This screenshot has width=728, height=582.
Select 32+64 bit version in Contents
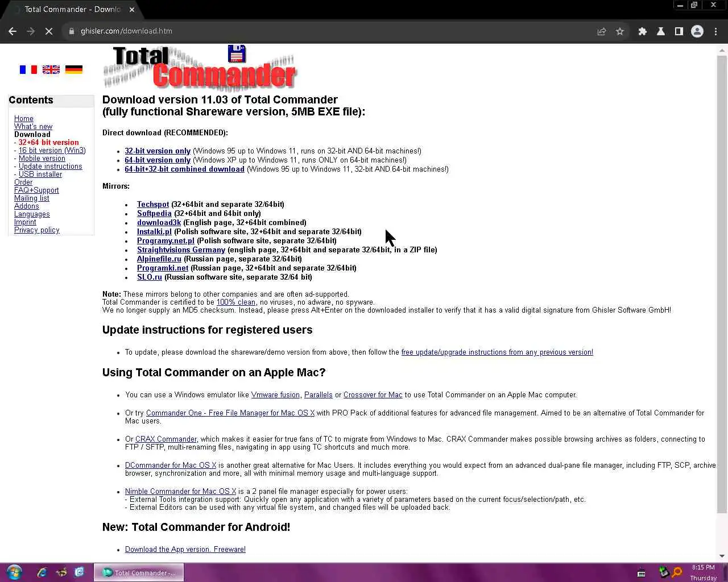click(48, 142)
